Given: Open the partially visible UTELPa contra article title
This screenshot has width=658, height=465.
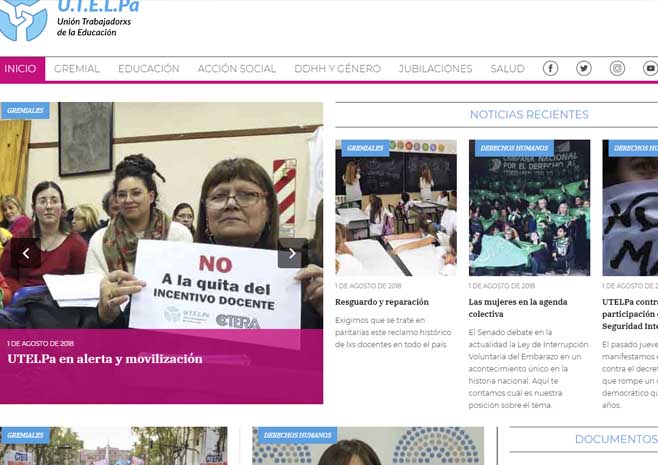Looking at the screenshot, I should (630, 314).
